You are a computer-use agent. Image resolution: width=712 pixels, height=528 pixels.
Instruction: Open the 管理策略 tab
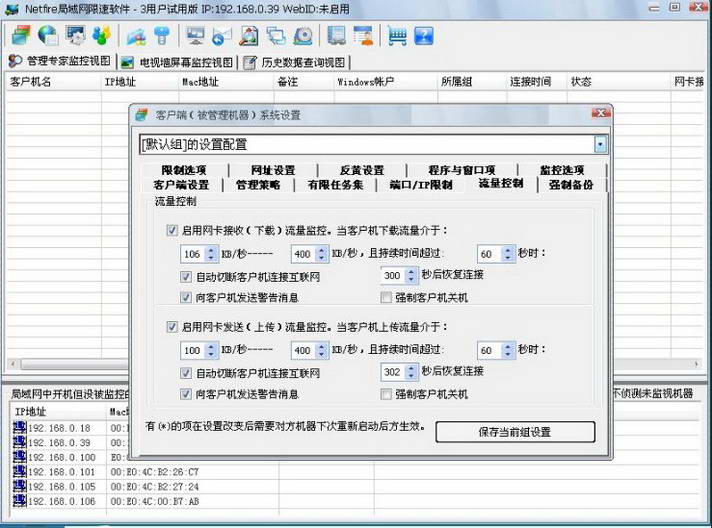point(258,185)
